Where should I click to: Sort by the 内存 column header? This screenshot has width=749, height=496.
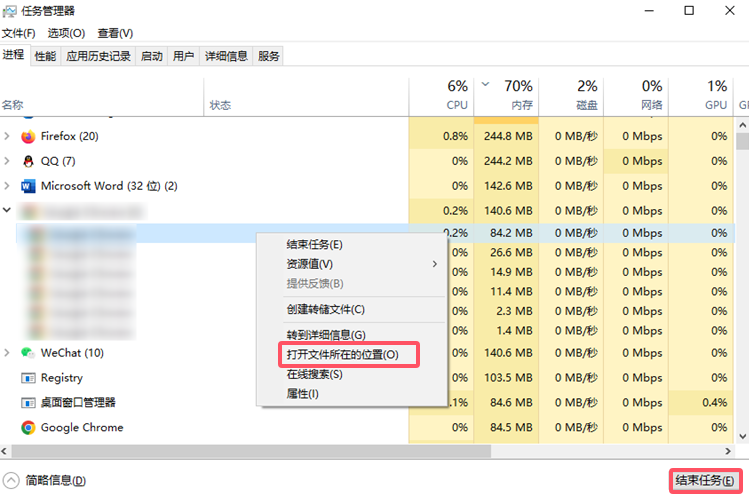(506, 97)
